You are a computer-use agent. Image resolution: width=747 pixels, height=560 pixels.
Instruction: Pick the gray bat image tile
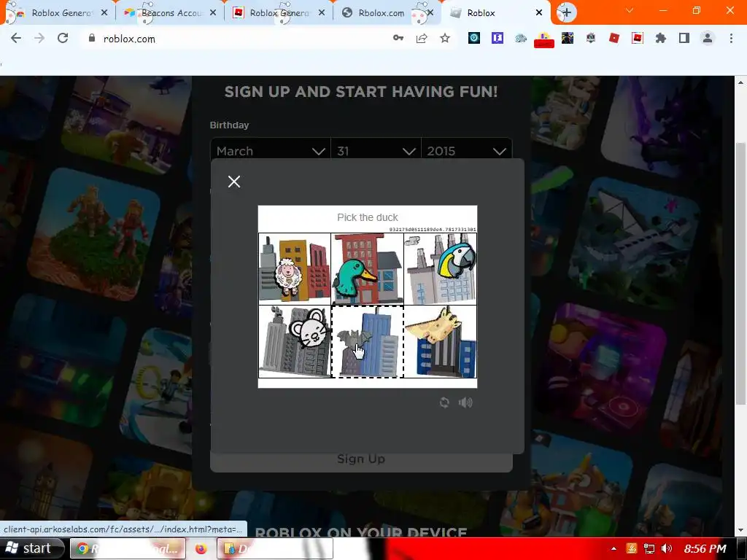(x=368, y=341)
